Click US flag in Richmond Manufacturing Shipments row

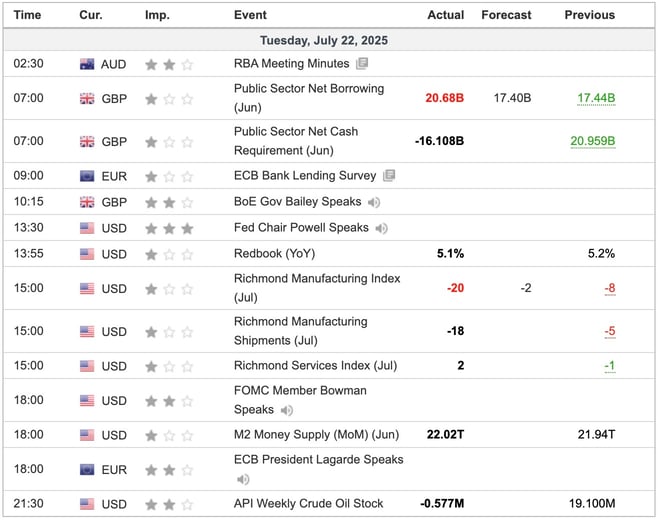pyautogui.click(x=87, y=332)
